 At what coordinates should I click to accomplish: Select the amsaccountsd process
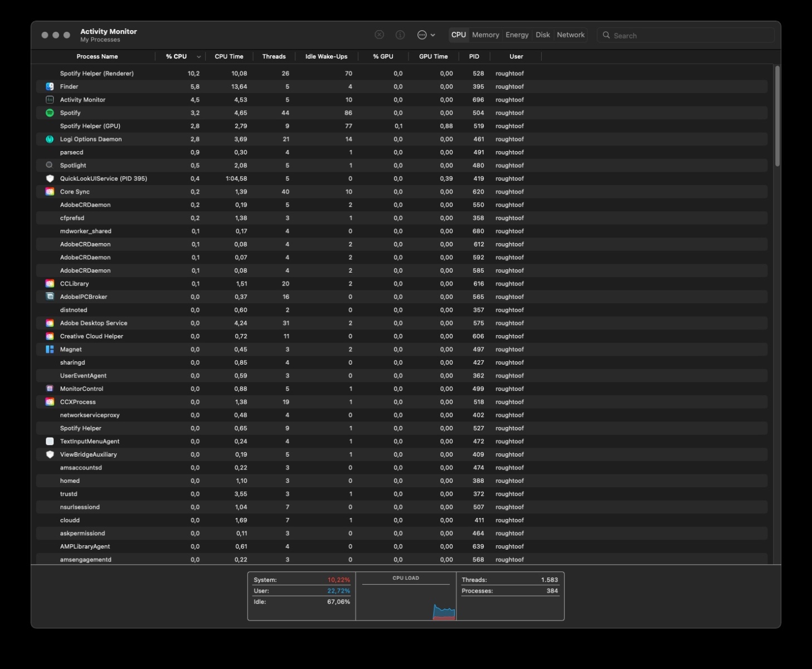click(x=402, y=468)
